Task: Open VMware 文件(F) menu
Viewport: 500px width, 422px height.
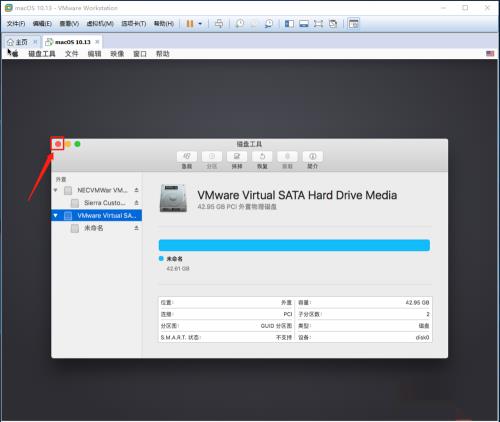Action: 16,24
